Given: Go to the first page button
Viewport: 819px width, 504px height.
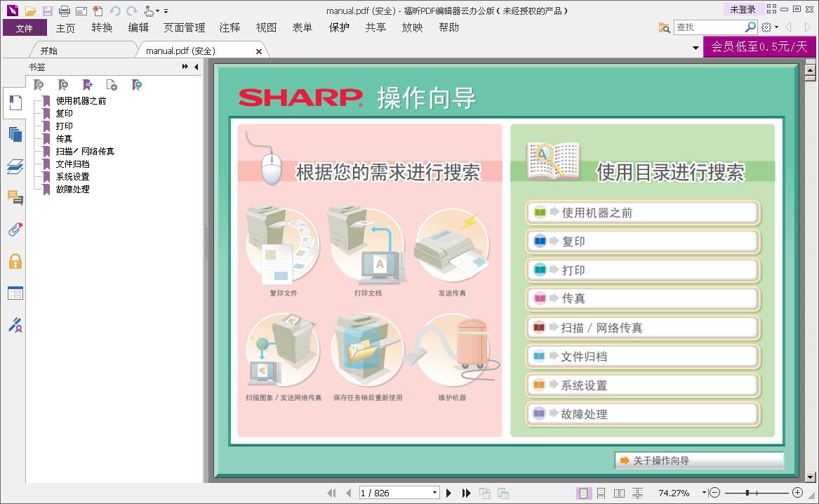Looking at the screenshot, I should click(331, 493).
